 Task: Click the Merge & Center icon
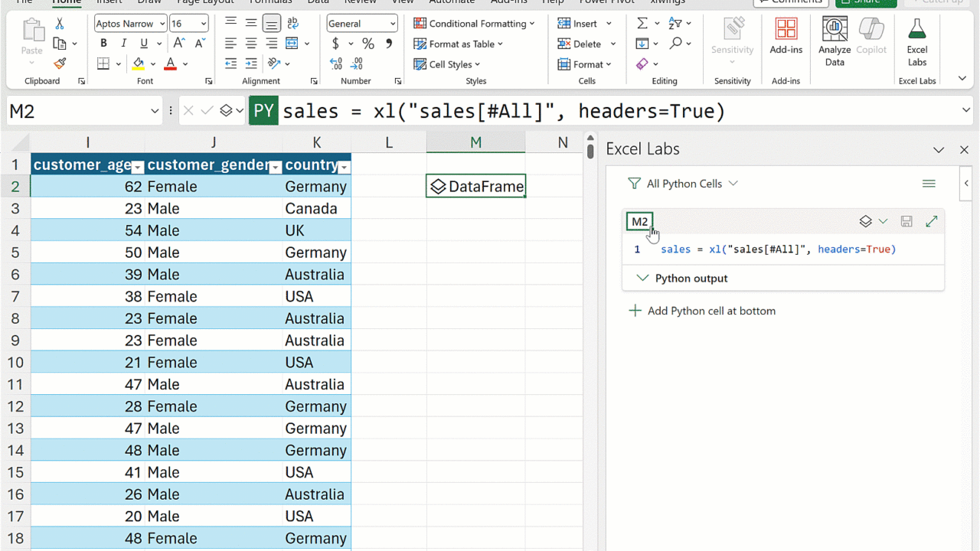click(292, 44)
